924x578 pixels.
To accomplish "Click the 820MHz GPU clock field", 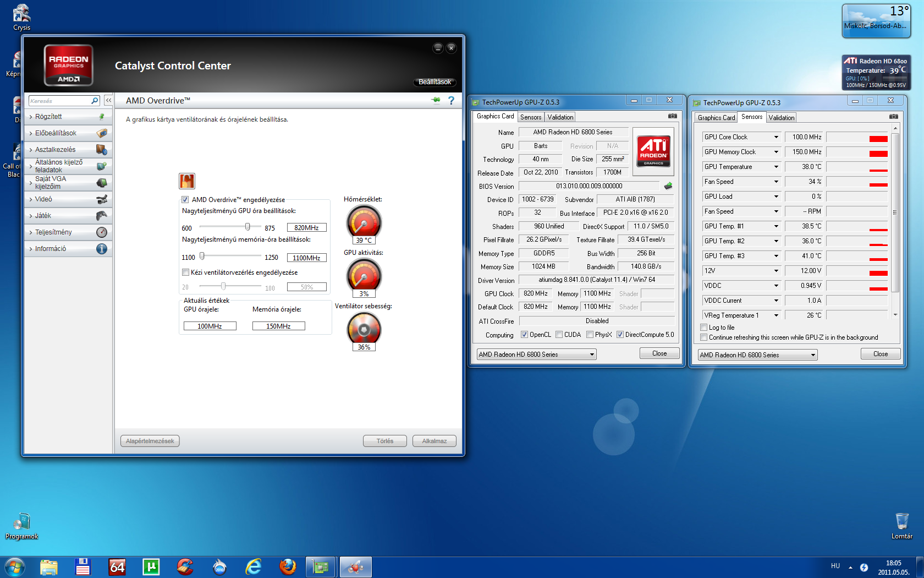I will click(x=307, y=227).
